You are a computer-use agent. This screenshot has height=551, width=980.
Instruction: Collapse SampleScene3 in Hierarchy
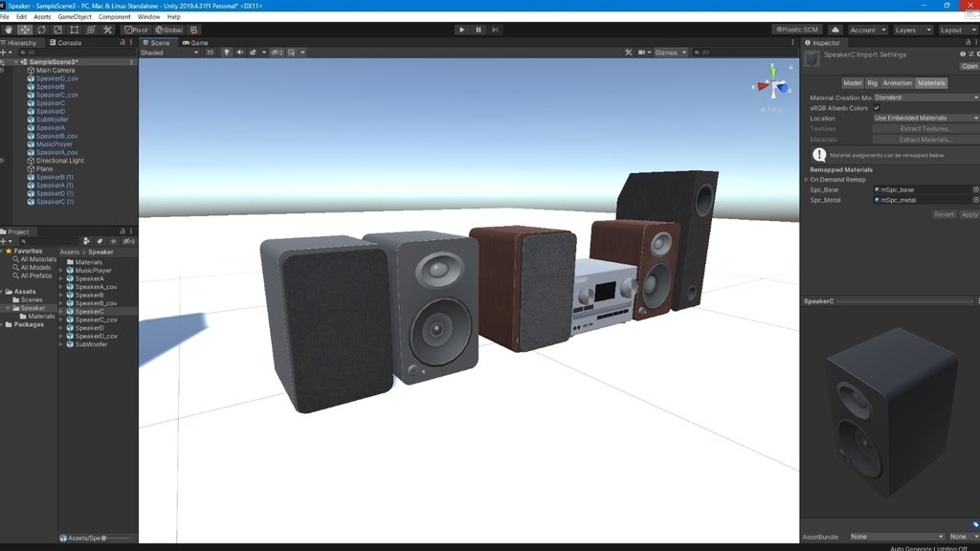pos(15,62)
